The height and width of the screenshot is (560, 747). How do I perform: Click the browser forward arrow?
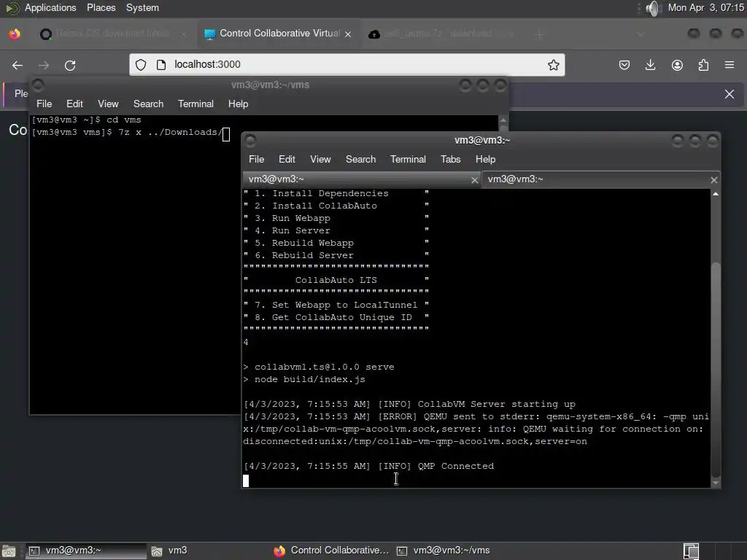[44, 65]
